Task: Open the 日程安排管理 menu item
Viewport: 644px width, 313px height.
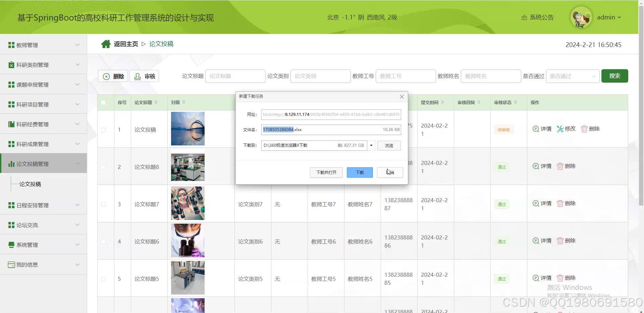Action: click(44, 205)
